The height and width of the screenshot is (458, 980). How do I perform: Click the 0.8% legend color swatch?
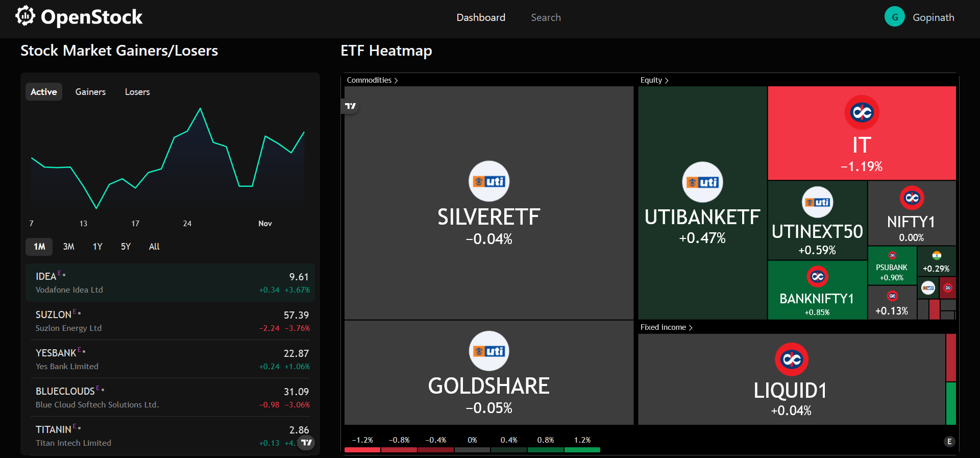pos(546,450)
